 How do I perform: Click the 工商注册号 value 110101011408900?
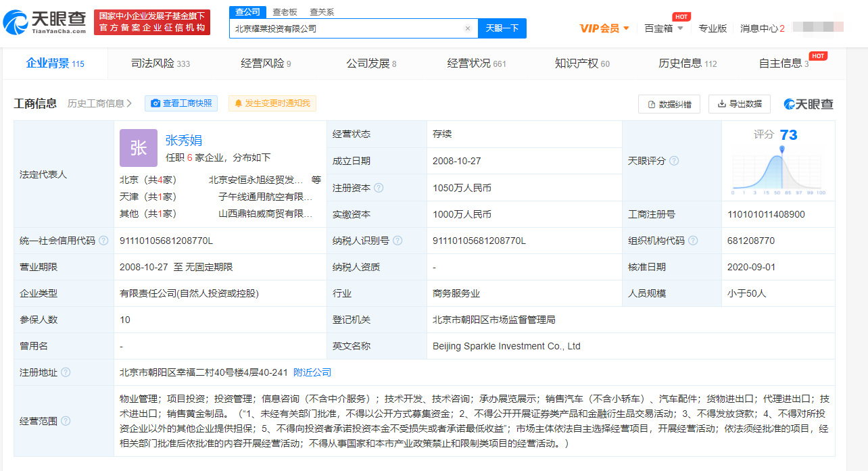click(766, 214)
